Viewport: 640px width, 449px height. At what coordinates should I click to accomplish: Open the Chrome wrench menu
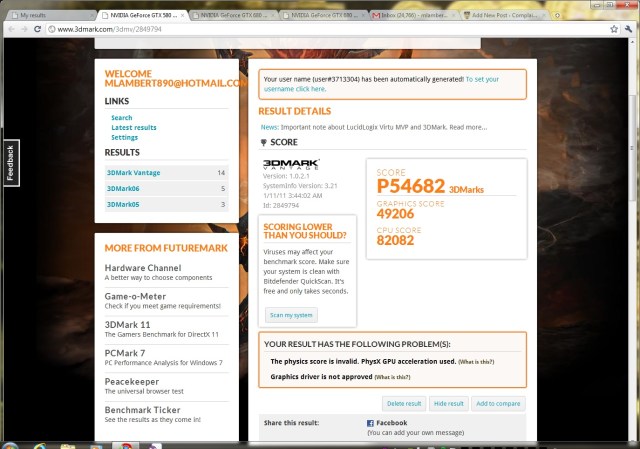coord(629,30)
